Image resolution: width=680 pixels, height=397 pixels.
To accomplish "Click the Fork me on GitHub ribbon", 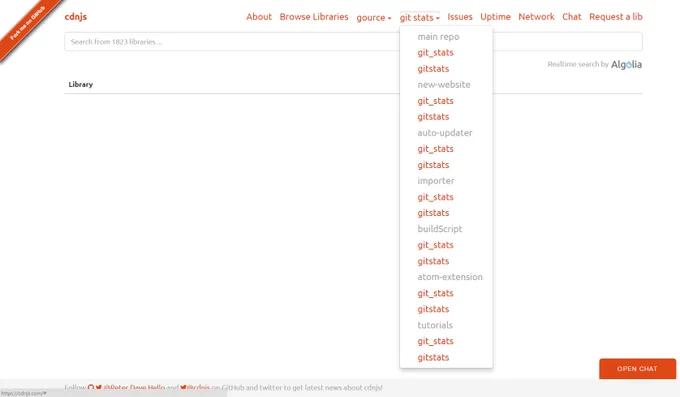I will point(27,24).
